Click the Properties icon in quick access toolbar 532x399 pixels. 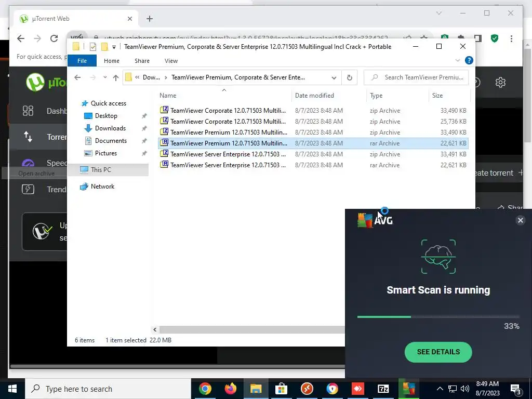click(92, 47)
